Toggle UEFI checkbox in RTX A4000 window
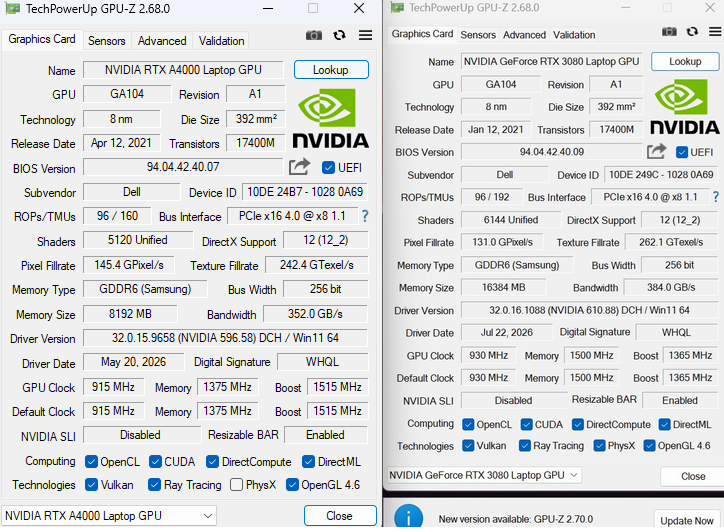Screen dimensions: 724x532 (328, 168)
